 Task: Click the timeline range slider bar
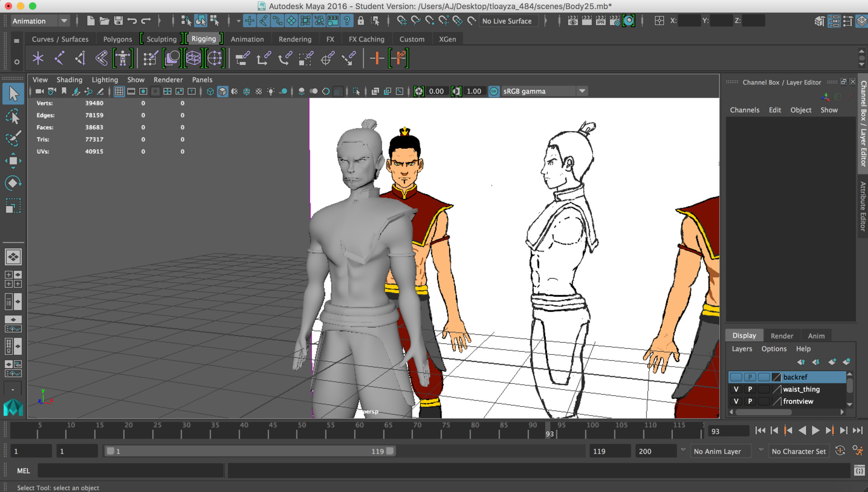(250, 451)
